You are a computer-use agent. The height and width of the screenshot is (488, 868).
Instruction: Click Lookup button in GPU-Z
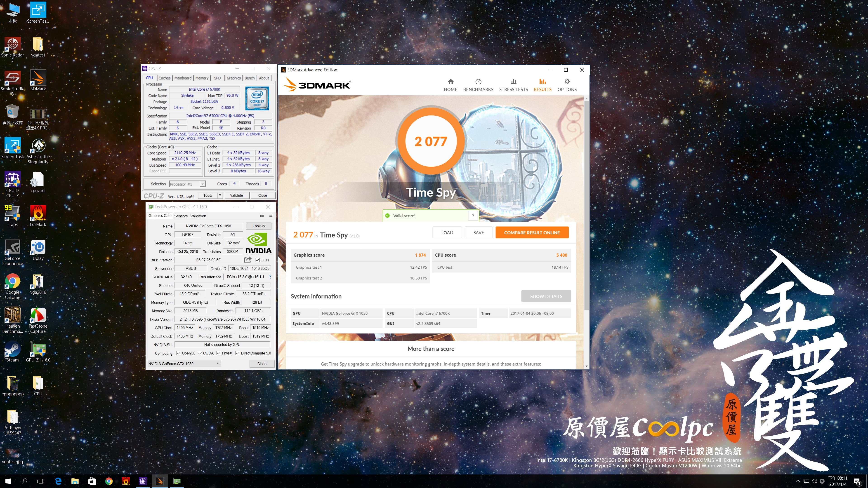coord(258,226)
